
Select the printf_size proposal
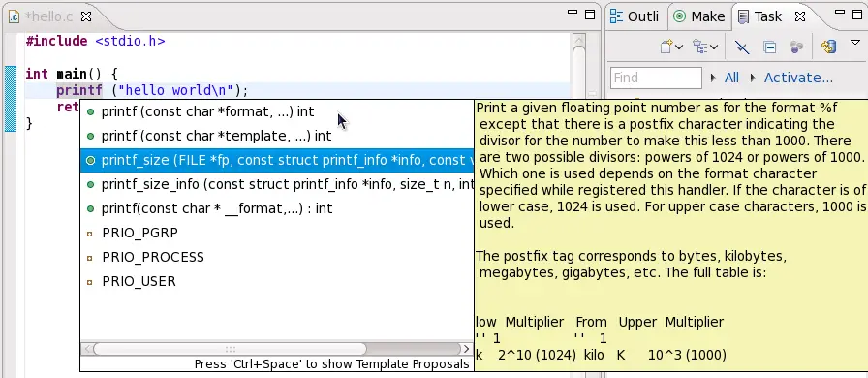click(277, 160)
